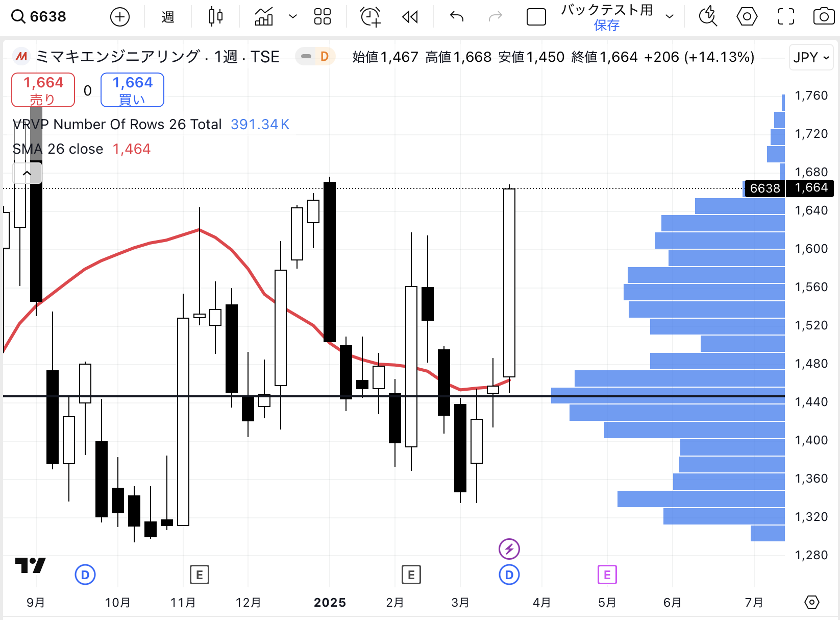Image resolution: width=840 pixels, height=620 pixels.
Task: Open chart settings hexagon icon
Action: [x=747, y=17]
